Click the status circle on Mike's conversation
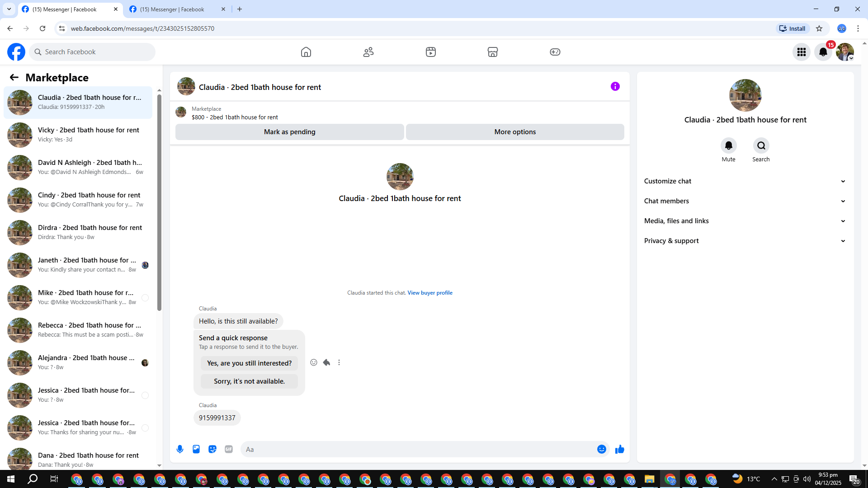The width and height of the screenshot is (868, 488). [145, 298]
